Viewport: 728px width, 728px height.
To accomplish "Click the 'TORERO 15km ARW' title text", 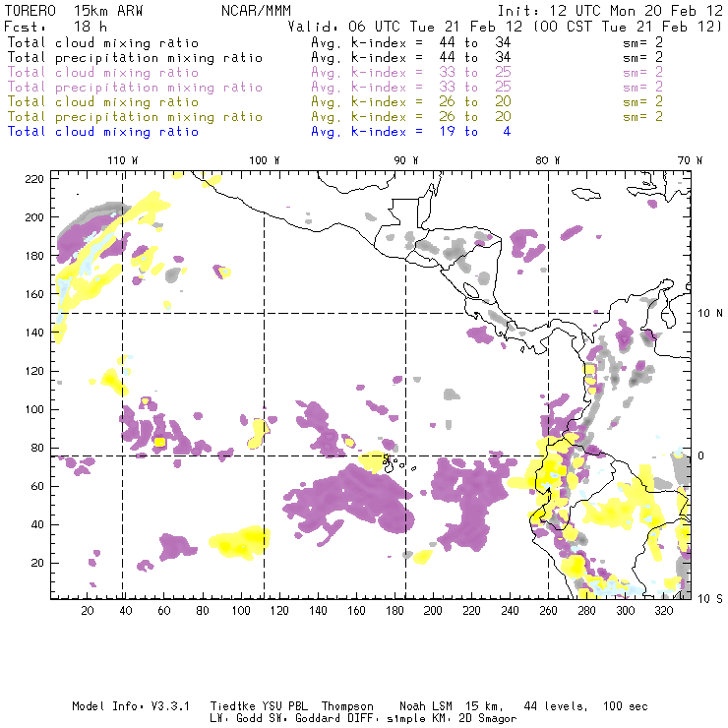I will coord(74,11).
